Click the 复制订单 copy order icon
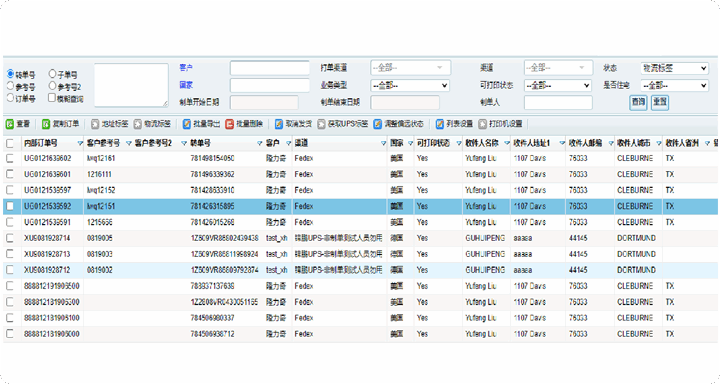The height and width of the screenshot is (384, 720). 46,124
